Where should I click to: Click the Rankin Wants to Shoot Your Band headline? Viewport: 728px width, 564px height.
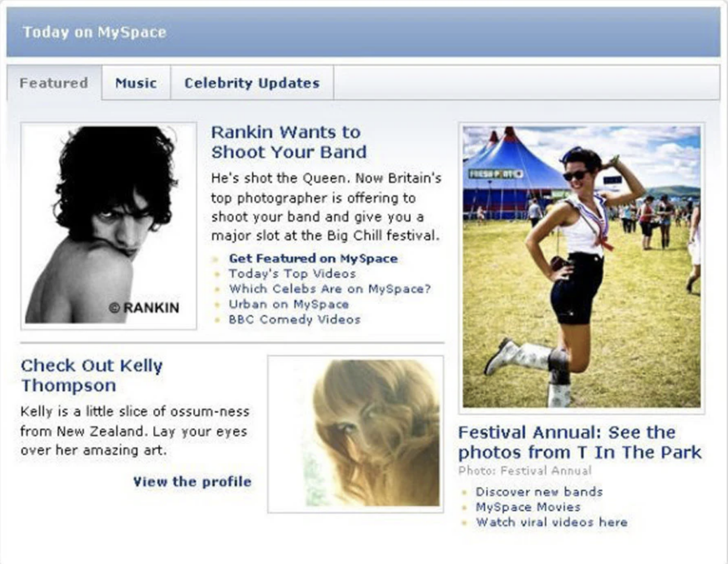pyautogui.click(x=289, y=142)
